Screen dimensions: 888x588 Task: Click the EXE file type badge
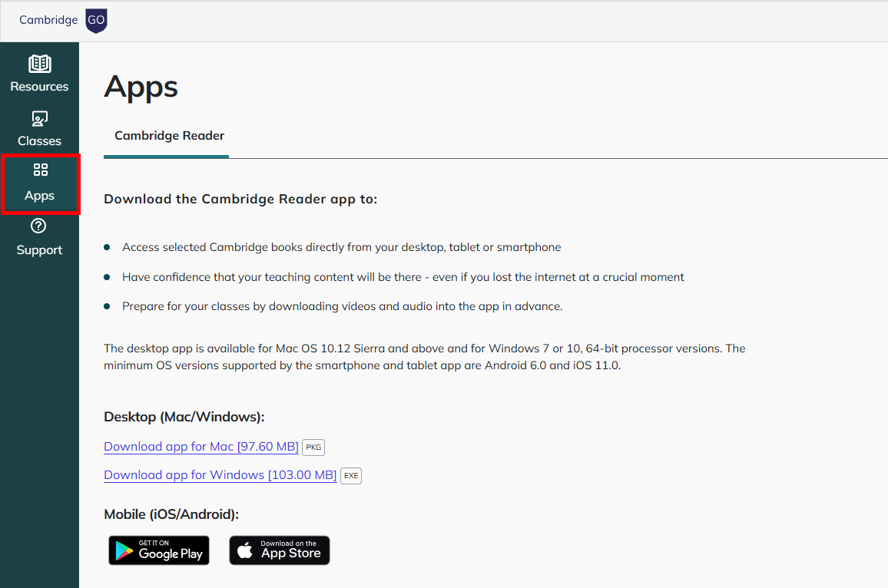point(350,475)
